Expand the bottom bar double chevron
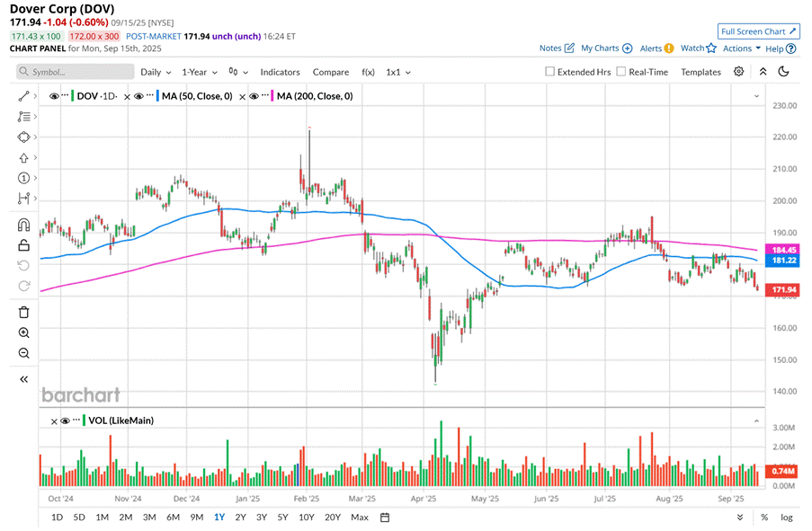This screenshot has height=531, width=812. (x=740, y=517)
